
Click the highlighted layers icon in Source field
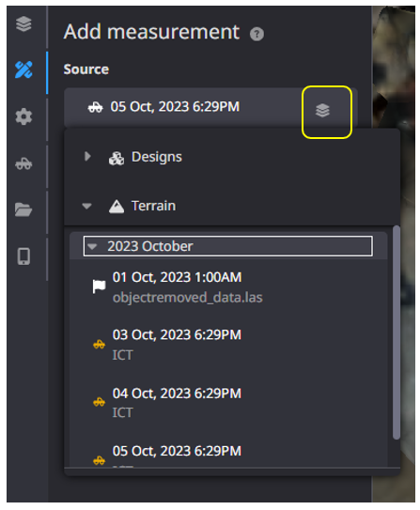point(322,110)
